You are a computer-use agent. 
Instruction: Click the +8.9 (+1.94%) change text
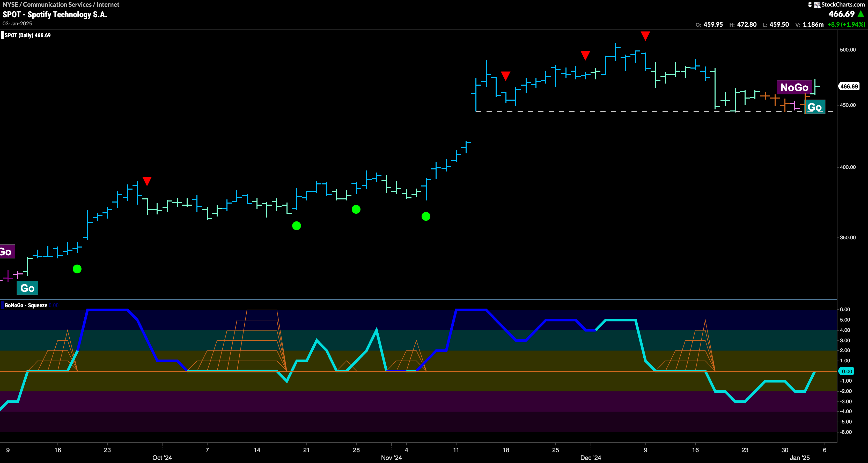pos(846,25)
